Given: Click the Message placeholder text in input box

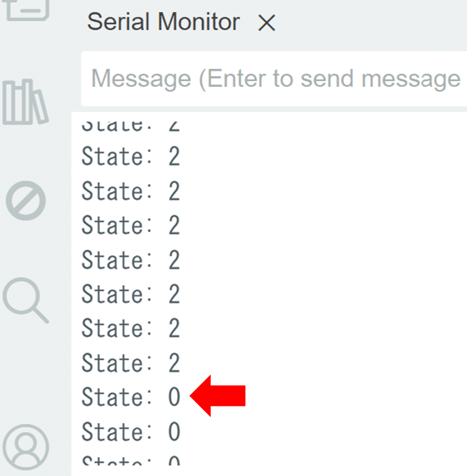Looking at the screenshot, I should (276, 78).
